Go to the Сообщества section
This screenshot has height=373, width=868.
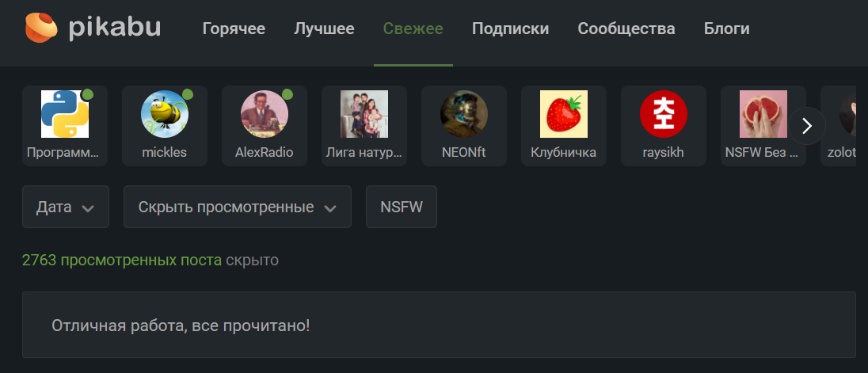click(626, 29)
